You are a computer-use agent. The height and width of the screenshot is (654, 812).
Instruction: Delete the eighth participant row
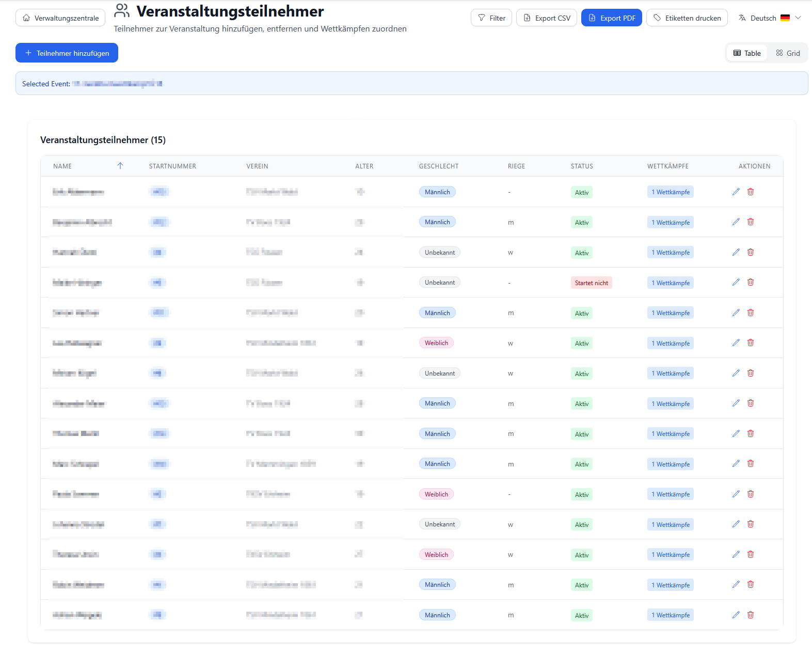coord(751,403)
